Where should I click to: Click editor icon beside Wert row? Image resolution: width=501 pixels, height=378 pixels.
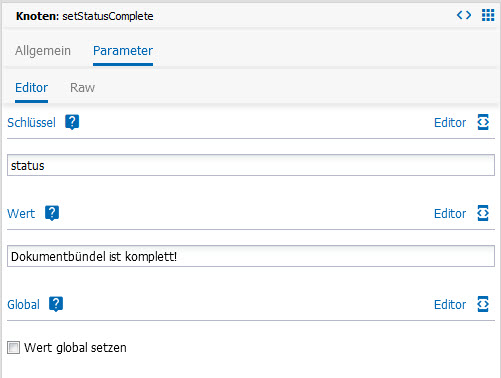(x=483, y=213)
